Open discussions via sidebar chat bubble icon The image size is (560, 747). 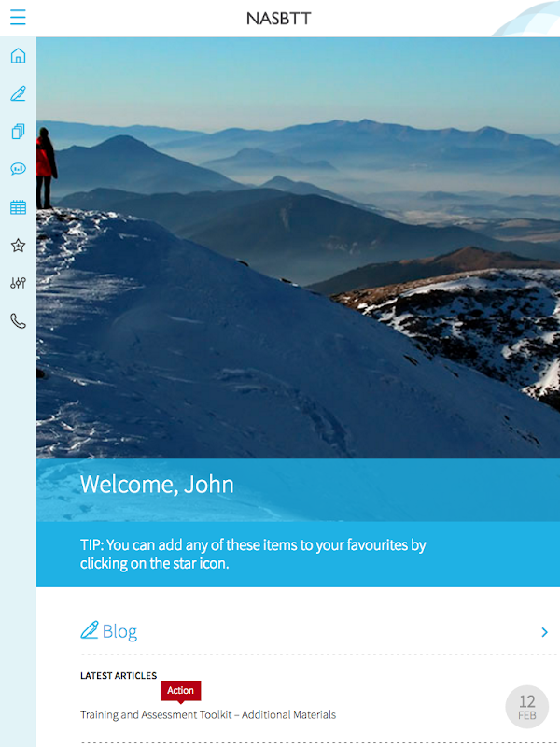point(18,169)
